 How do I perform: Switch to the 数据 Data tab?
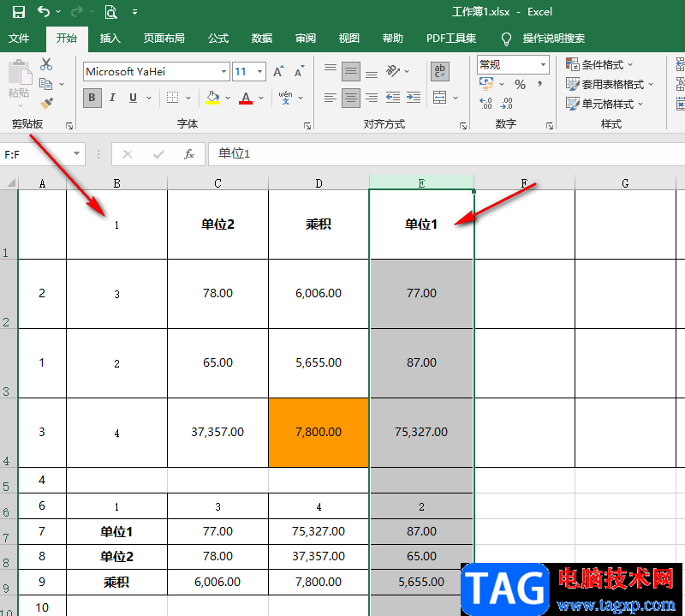262,39
